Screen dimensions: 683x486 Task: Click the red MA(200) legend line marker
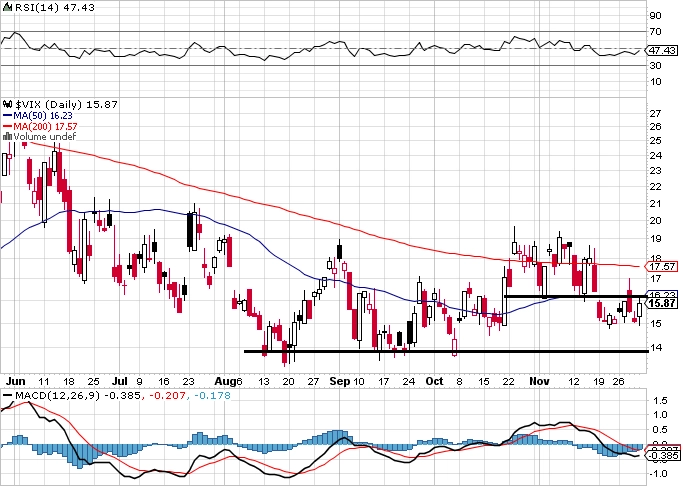(x=6, y=126)
